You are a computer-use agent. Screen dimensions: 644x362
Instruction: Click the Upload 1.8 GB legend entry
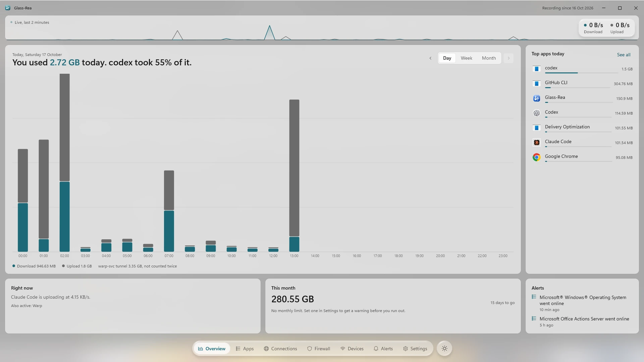coord(77,266)
